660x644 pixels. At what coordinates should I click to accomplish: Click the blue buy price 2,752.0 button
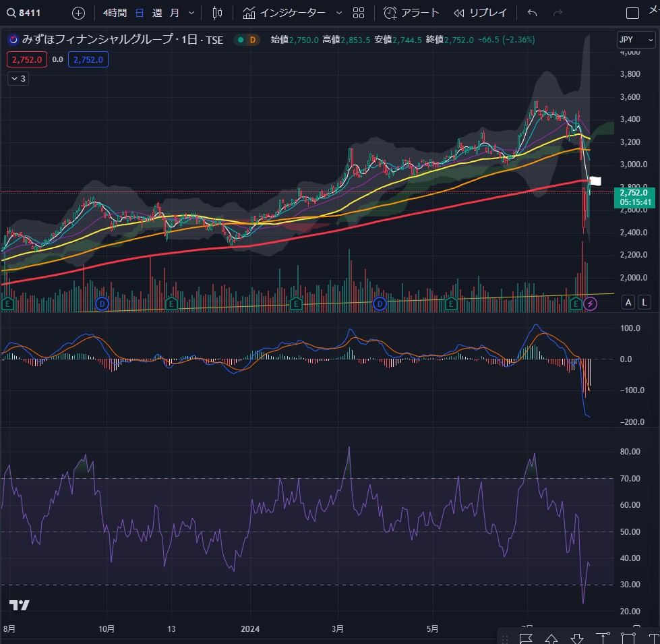tap(88, 60)
